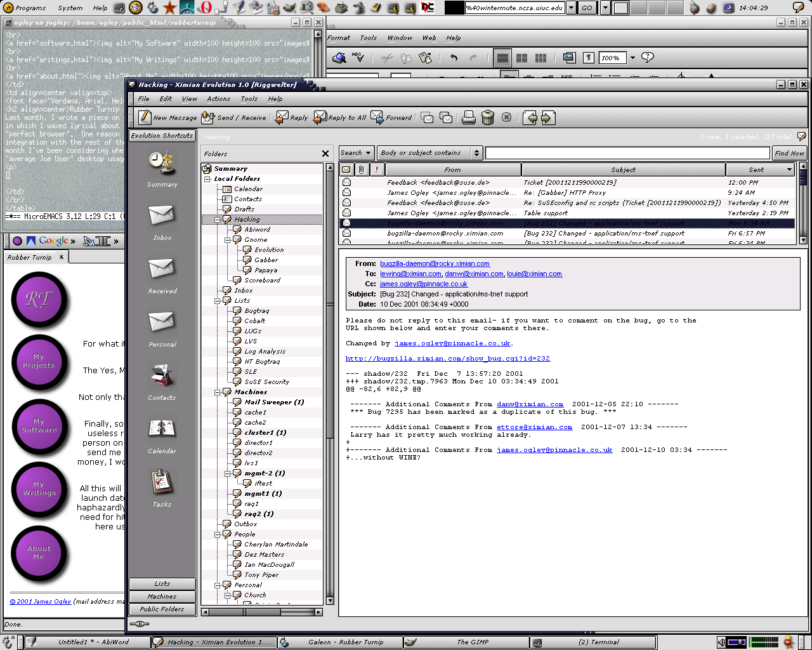Toggle three column layout in AbiWord
The height and width of the screenshot is (650, 812).
pos(540,58)
